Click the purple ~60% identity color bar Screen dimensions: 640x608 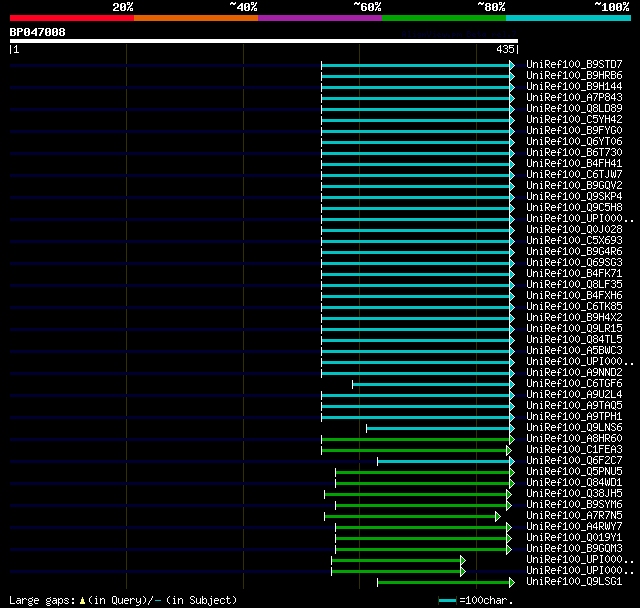[x=320, y=18]
